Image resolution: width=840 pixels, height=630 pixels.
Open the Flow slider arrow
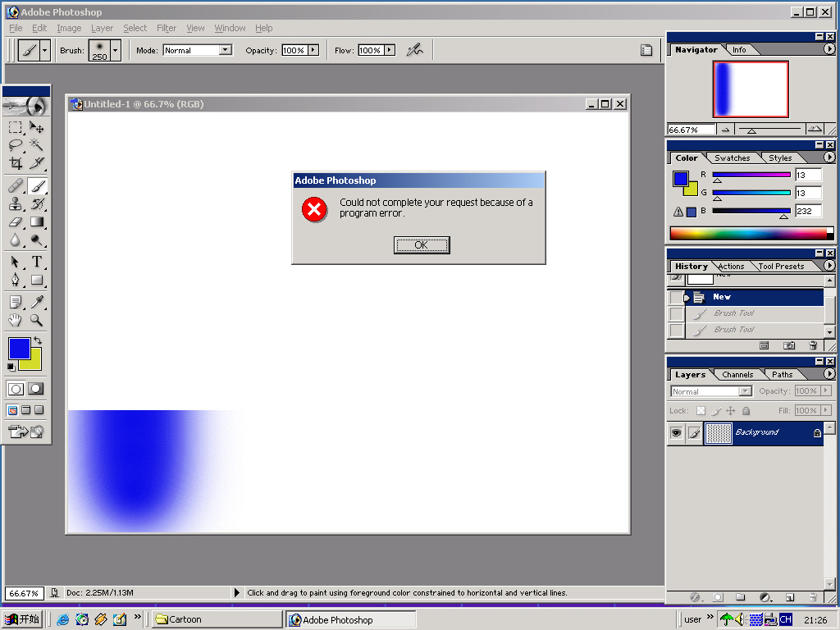pos(390,50)
